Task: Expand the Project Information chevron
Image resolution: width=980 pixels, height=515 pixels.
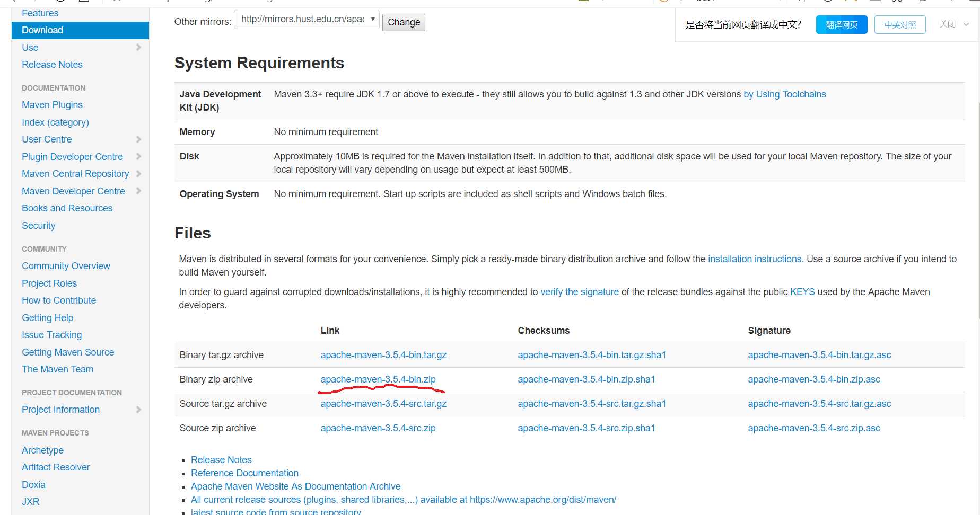Action: tap(138, 410)
